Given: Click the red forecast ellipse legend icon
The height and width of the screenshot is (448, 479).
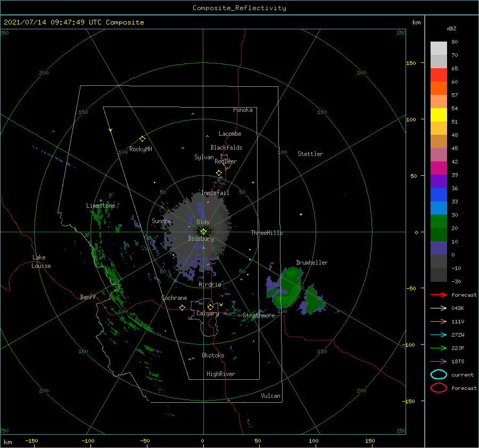Looking at the screenshot, I should tap(439, 388).
